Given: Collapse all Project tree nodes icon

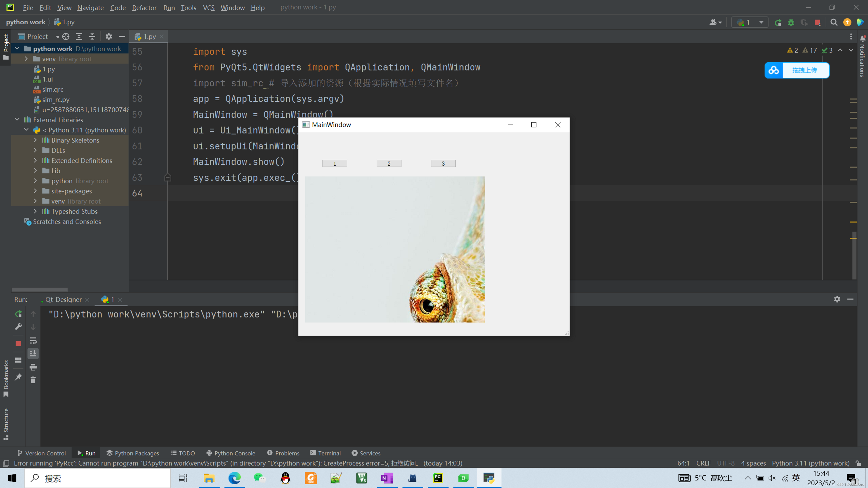Looking at the screenshot, I should pyautogui.click(x=92, y=36).
